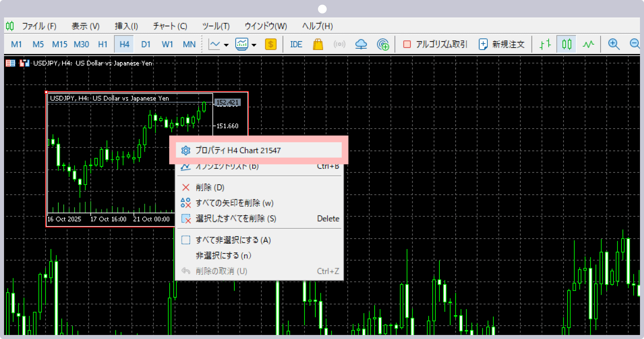Toggle candlestick chart display mode

pos(567,44)
